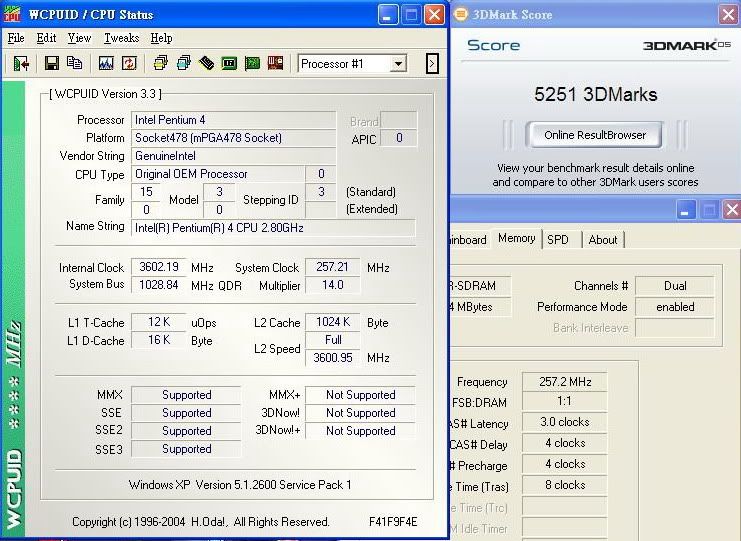Click the floppy disk save icon
The width and height of the screenshot is (741, 541).
(x=51, y=64)
